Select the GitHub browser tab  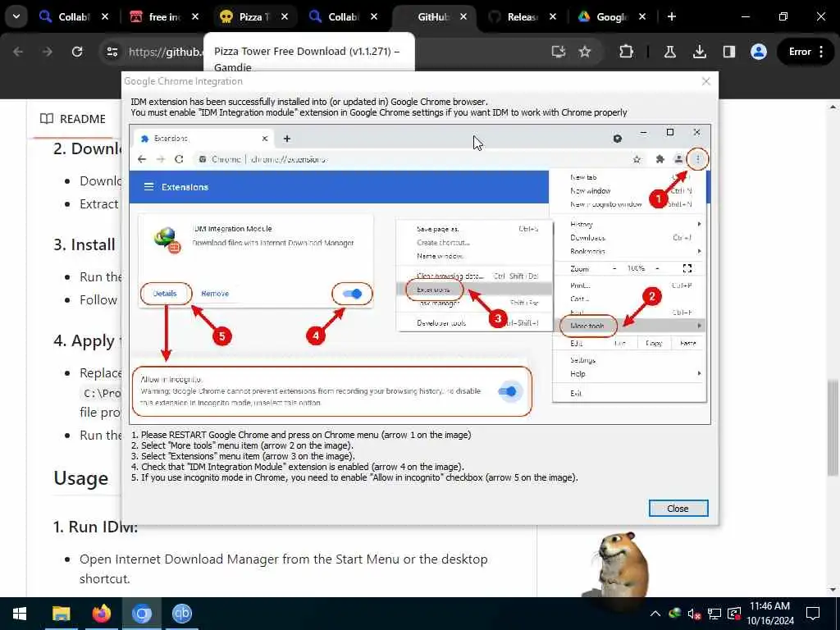[433, 17]
